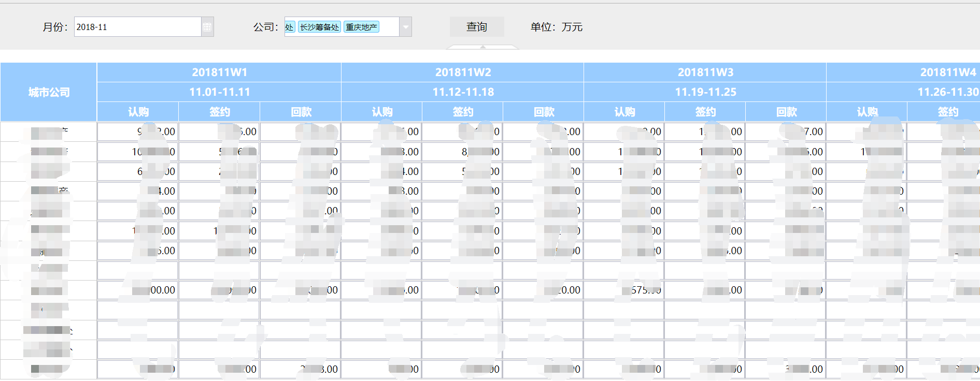
Task: Click the 201811W1 week header
Action: point(219,72)
